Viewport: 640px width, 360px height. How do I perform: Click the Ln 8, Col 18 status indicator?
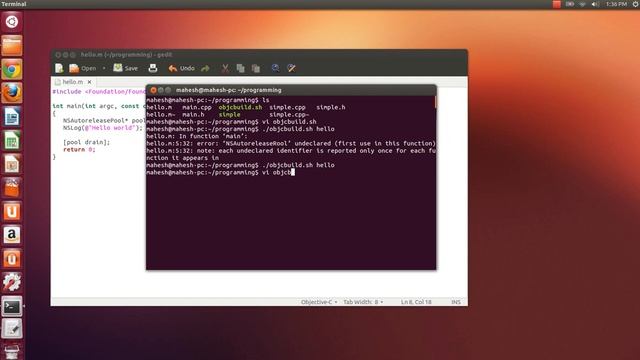point(416,302)
